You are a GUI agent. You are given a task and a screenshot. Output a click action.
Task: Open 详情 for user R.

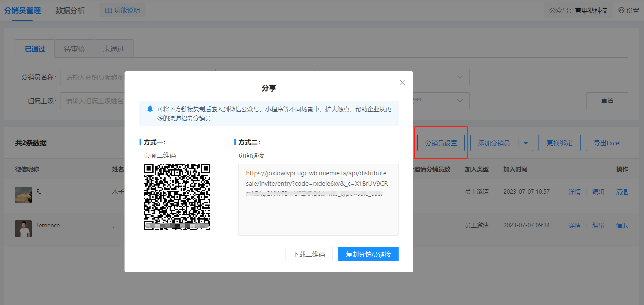point(575,192)
